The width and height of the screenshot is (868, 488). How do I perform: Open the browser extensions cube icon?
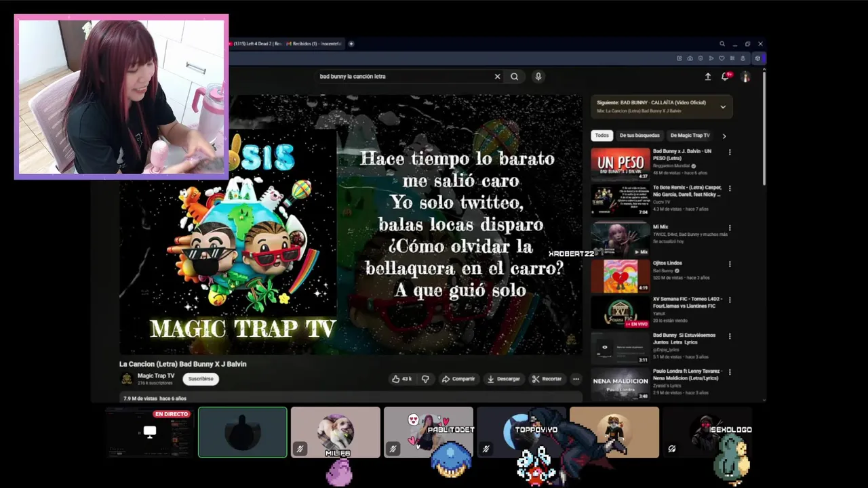click(x=758, y=58)
